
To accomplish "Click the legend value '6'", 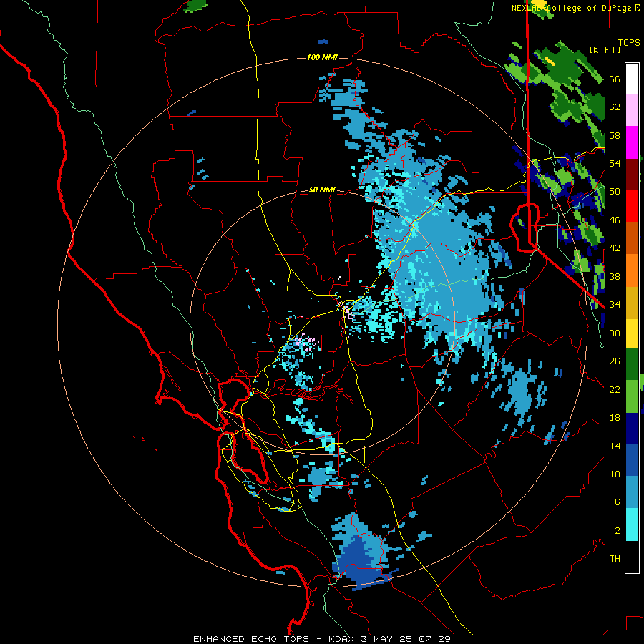I will [x=618, y=502].
